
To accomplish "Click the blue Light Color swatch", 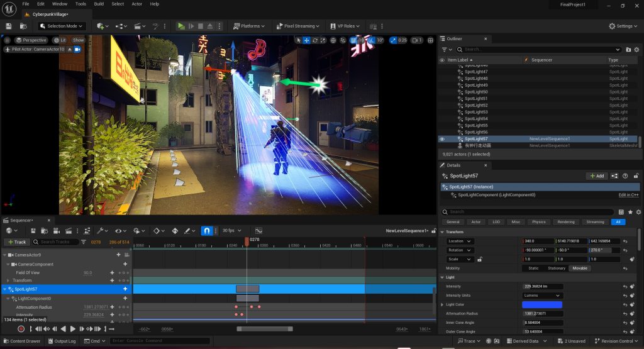I will 542,304.
